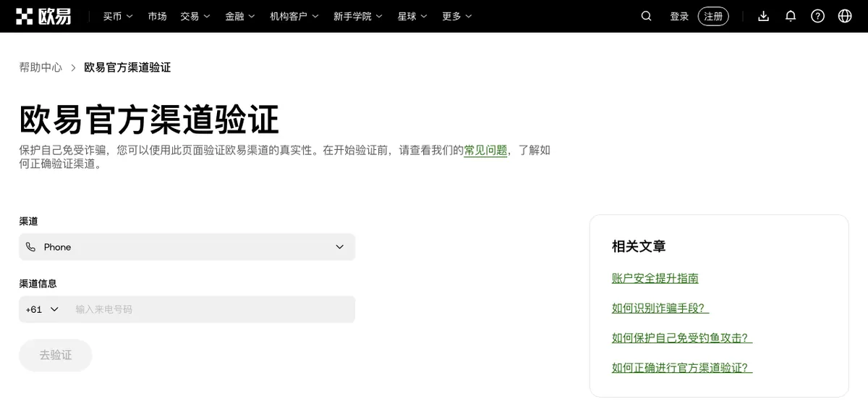Click the OKX 欧易 logo
868x407 pixels.
coord(44,16)
